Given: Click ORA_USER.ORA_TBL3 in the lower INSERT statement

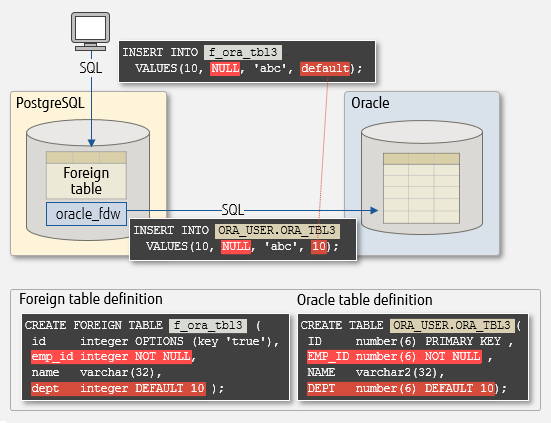Looking at the screenshot, I should click(x=277, y=230).
